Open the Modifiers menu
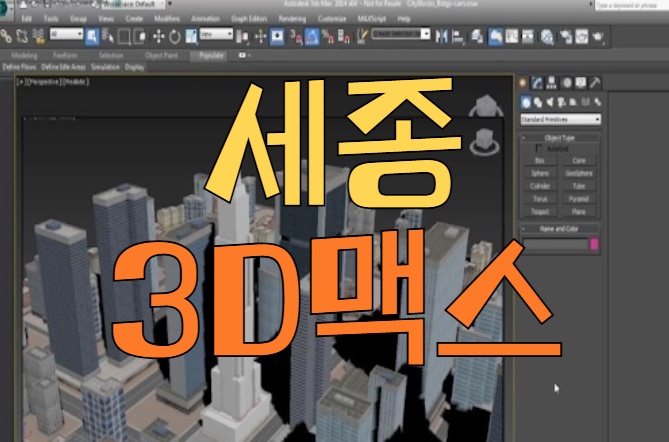Screen dimensions: 669x442 click(167, 19)
